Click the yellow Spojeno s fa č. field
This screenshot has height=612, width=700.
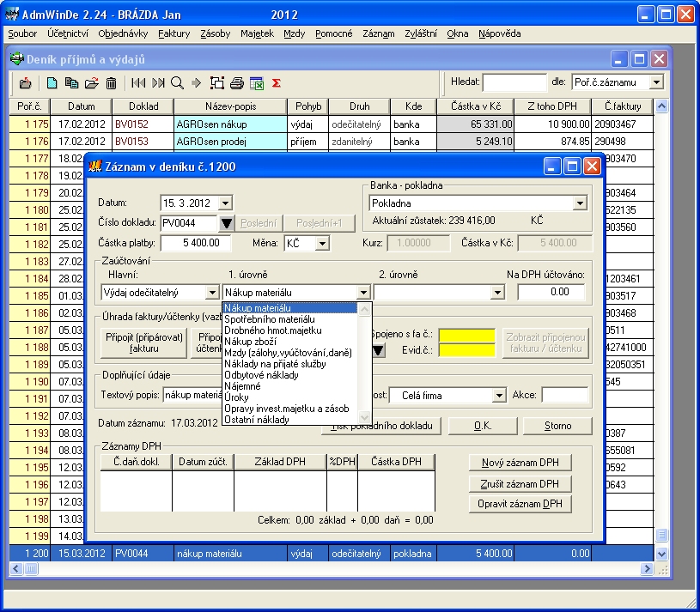(467, 335)
